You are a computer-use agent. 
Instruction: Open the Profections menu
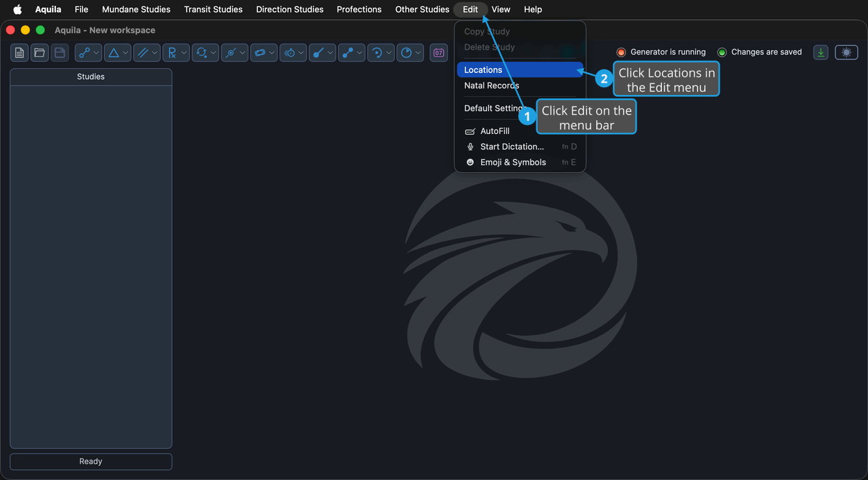(x=359, y=9)
